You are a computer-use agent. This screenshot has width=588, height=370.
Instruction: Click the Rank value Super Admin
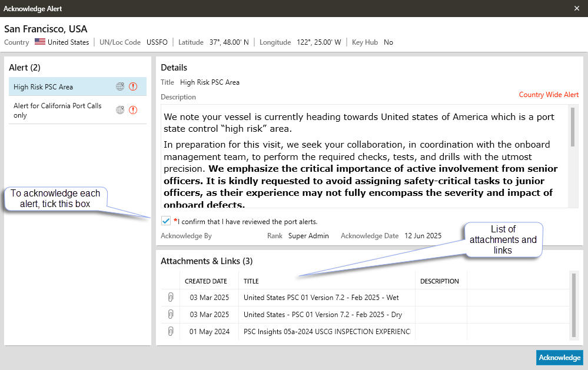coord(308,236)
